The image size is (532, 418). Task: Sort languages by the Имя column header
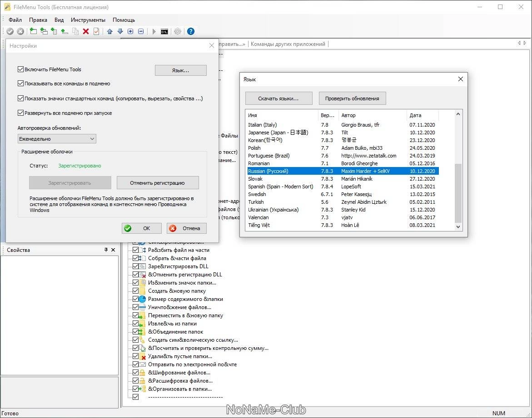pyautogui.click(x=282, y=115)
